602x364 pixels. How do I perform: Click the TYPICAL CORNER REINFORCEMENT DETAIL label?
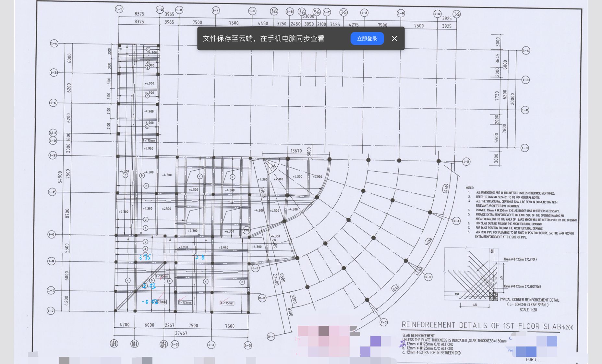tap(529, 300)
